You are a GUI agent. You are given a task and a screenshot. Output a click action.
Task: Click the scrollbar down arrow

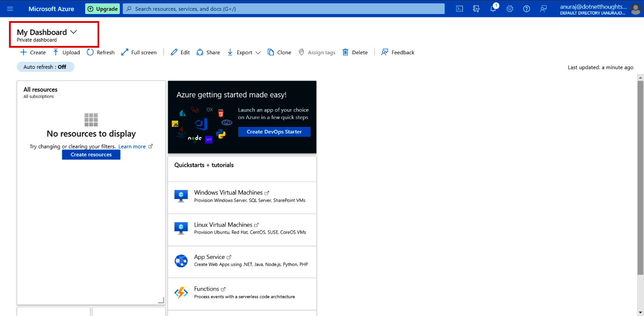640,312
